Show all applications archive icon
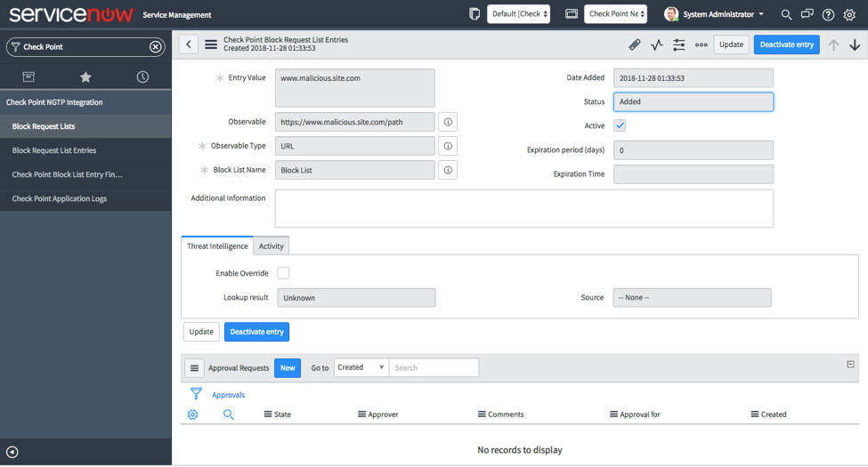This screenshot has height=467, width=868. click(28, 76)
